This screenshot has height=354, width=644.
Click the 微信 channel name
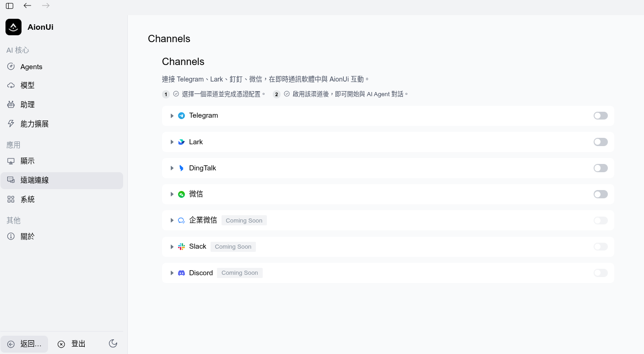click(x=196, y=194)
